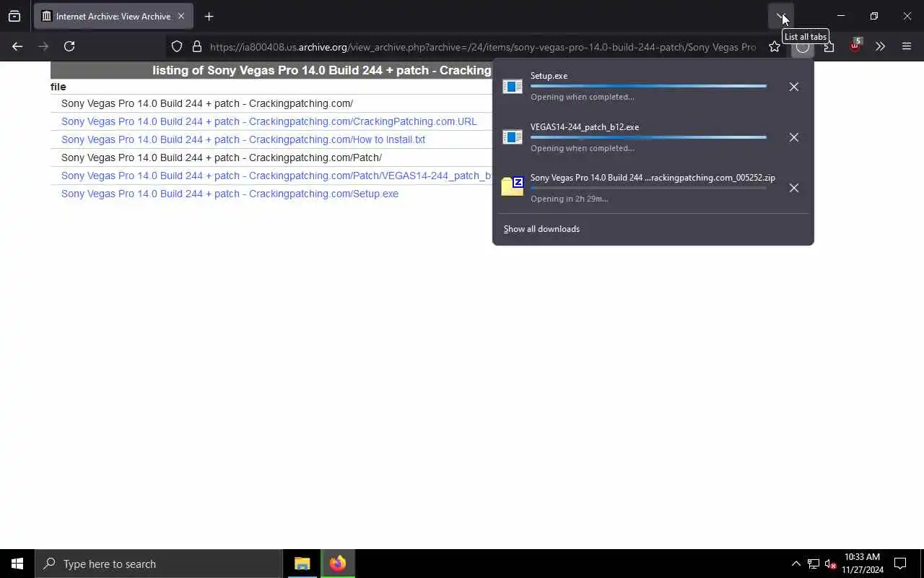Toggle the downloads panel toolbar button
924x578 pixels.
coord(802,46)
